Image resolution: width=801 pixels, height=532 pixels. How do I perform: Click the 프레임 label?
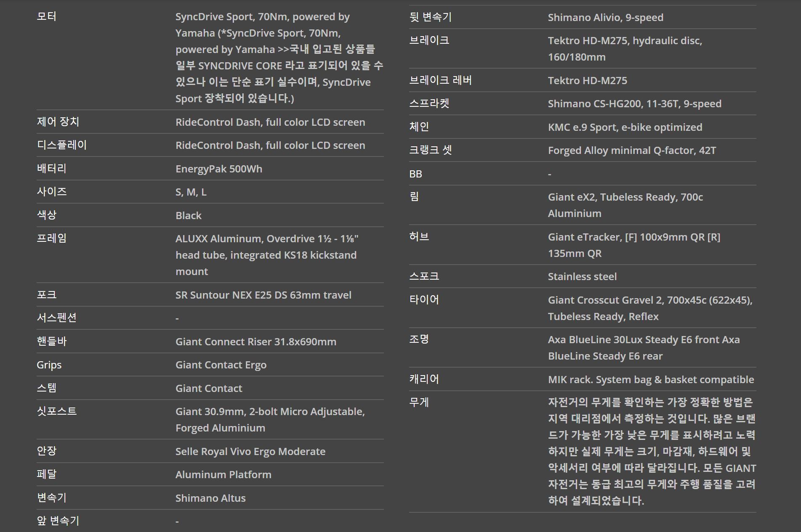pyautogui.click(x=51, y=238)
